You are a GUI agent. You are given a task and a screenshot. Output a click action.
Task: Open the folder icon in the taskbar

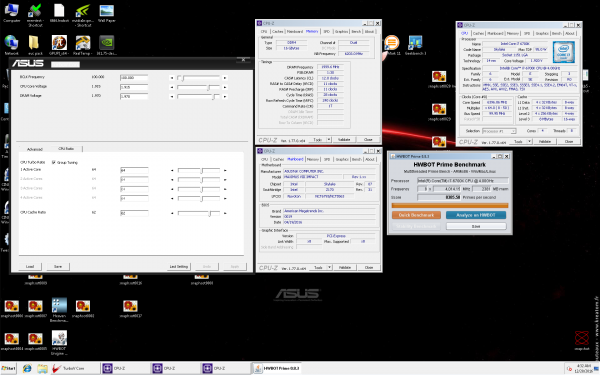click(42, 368)
